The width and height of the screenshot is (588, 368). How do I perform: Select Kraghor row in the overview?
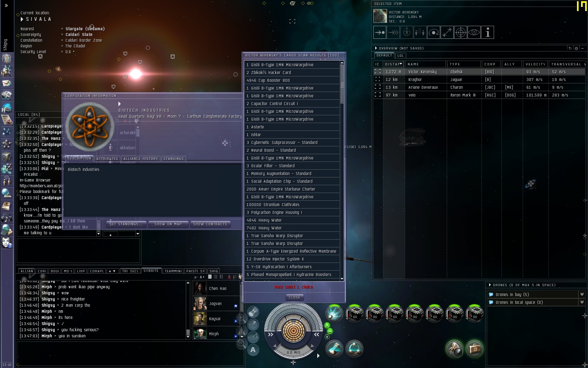coord(479,79)
